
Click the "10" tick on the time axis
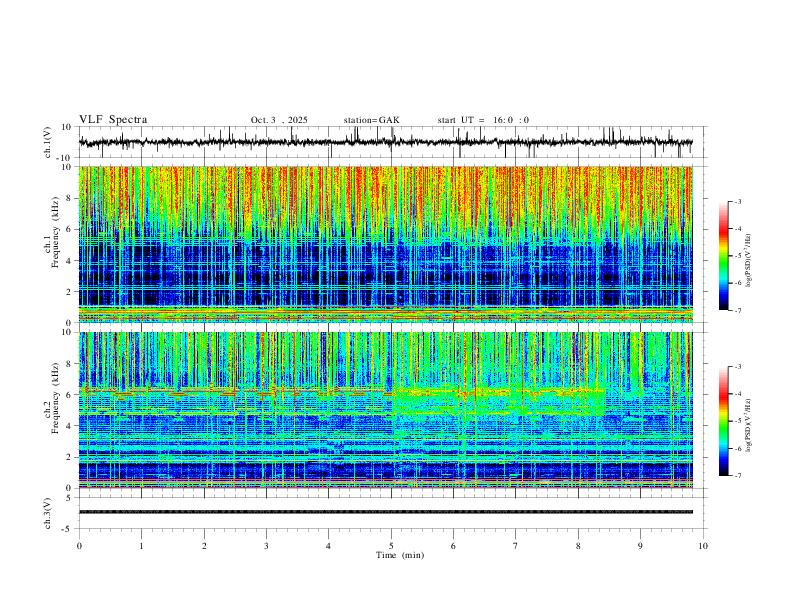point(703,546)
